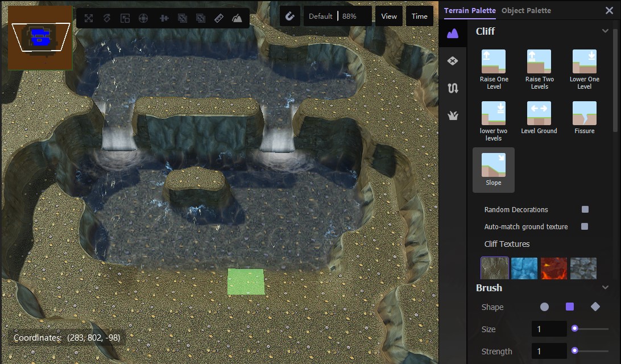Open the Default camera preset field
Viewport: 621px width, 364px height.
click(320, 16)
